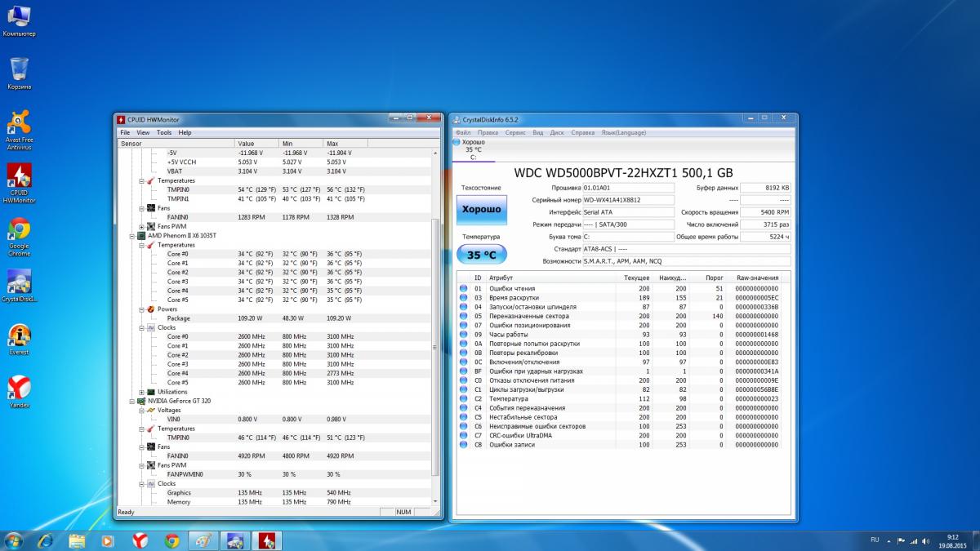Open the Компьютер desktop icon
The height and width of the screenshot is (551, 980).
point(19,21)
